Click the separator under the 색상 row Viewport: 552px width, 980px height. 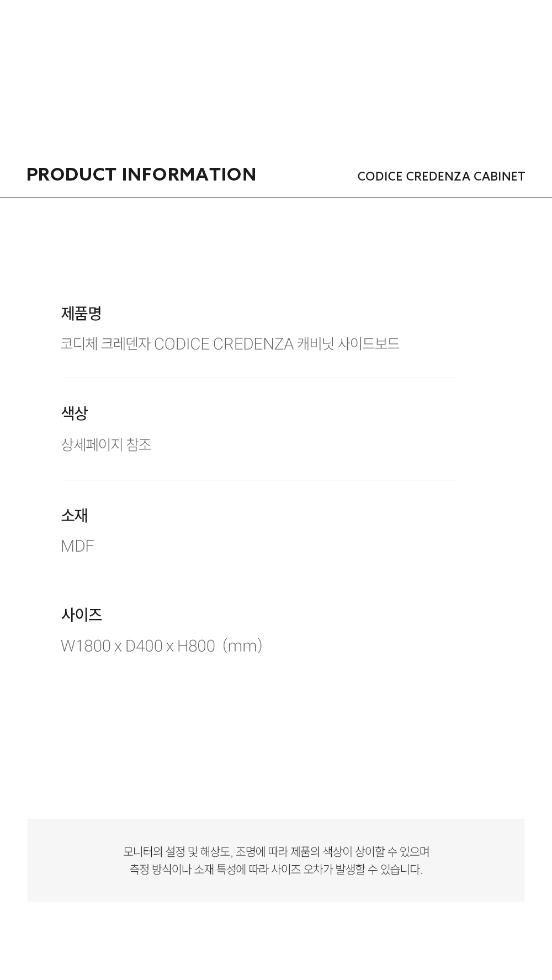point(259,480)
